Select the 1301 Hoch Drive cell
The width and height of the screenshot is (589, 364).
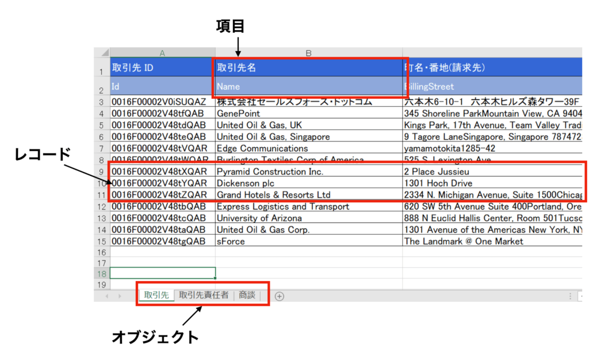[492, 183]
